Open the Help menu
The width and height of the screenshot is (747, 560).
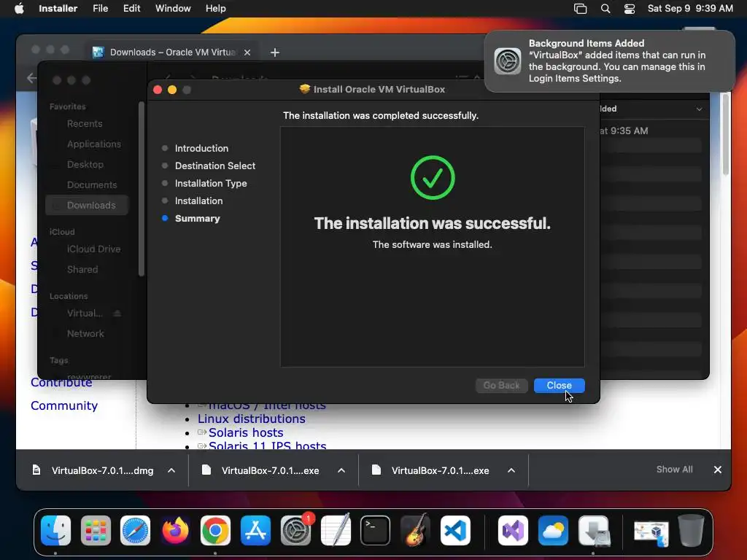(215, 9)
